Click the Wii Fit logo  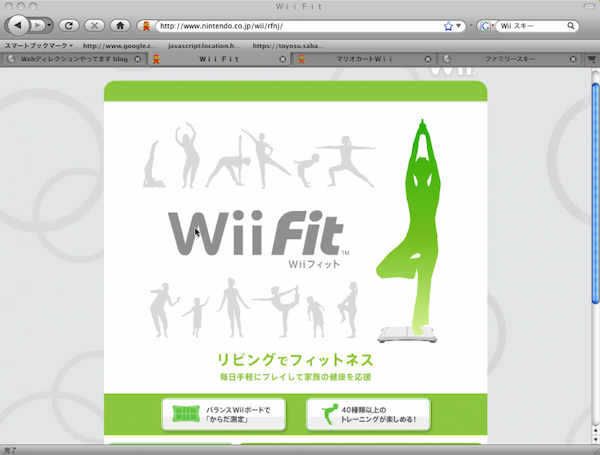pos(258,233)
